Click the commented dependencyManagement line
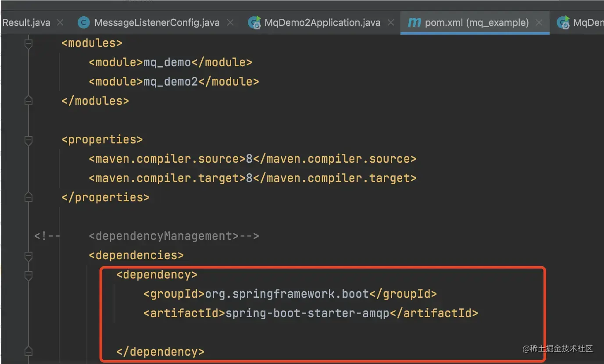The width and height of the screenshot is (604, 364). point(174,236)
